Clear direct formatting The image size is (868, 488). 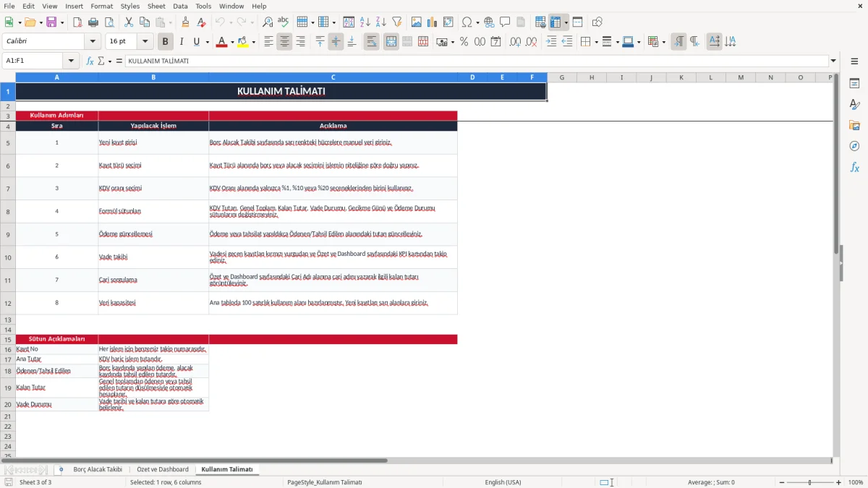click(x=201, y=22)
